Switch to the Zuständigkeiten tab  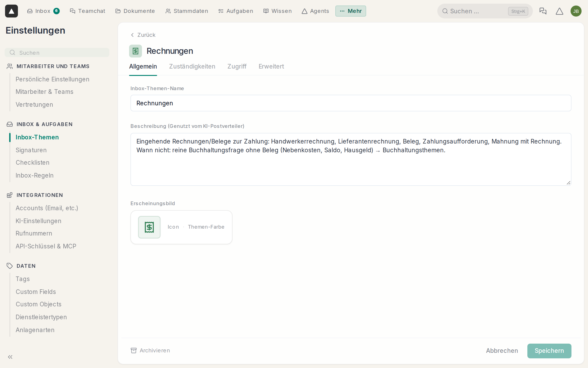coord(192,66)
